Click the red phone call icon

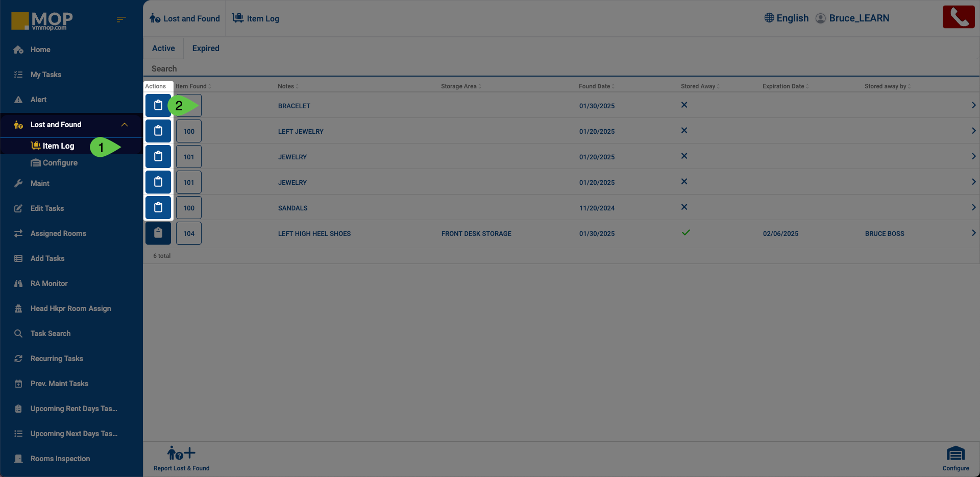958,17
